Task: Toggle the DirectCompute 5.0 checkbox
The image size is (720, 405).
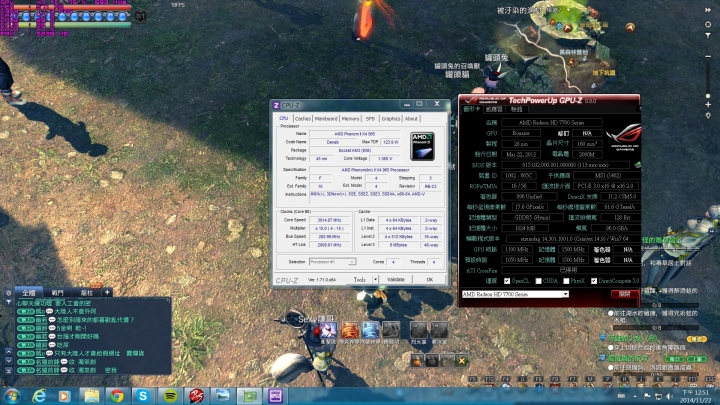Action: pos(594,281)
